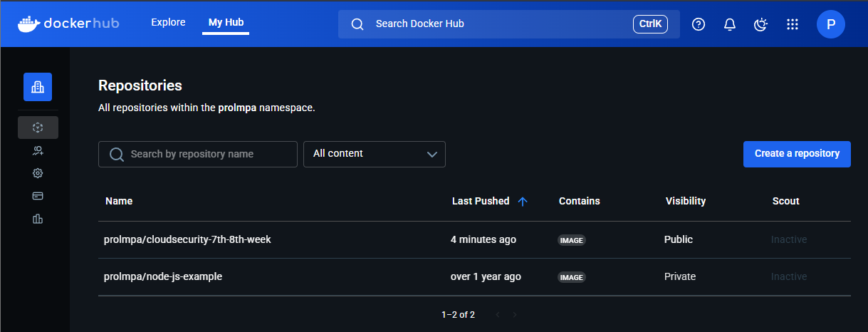This screenshot has height=332, width=868.
Task: Open the Billing card sidebar icon
Action: click(38, 196)
